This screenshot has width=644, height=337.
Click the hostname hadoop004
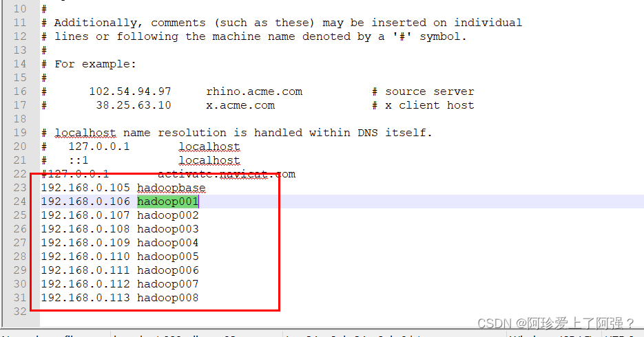pos(168,243)
